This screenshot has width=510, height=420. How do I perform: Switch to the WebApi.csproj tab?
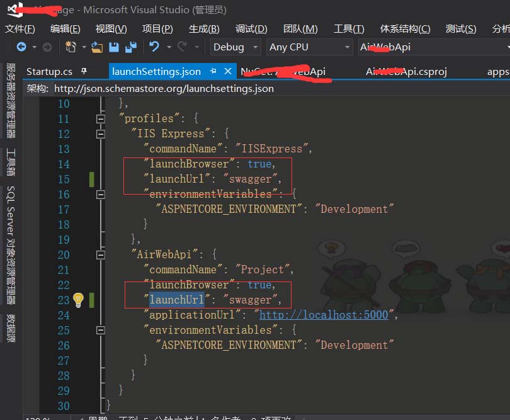tap(406, 71)
